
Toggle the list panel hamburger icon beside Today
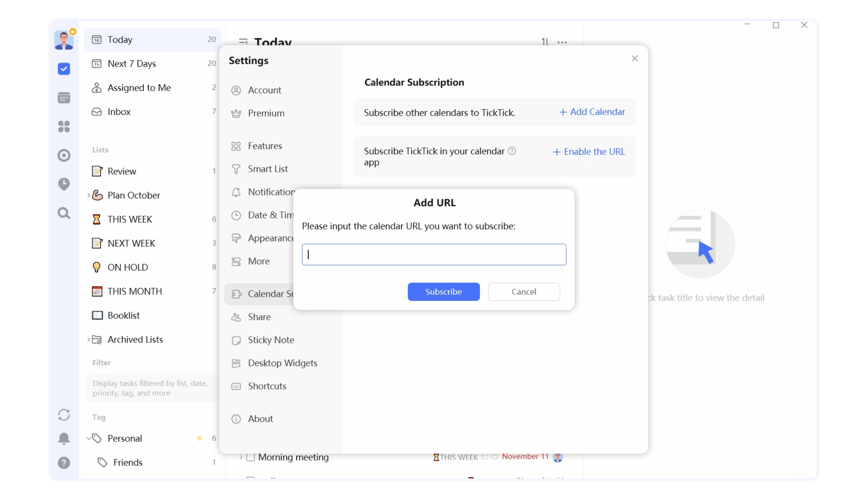click(x=243, y=42)
